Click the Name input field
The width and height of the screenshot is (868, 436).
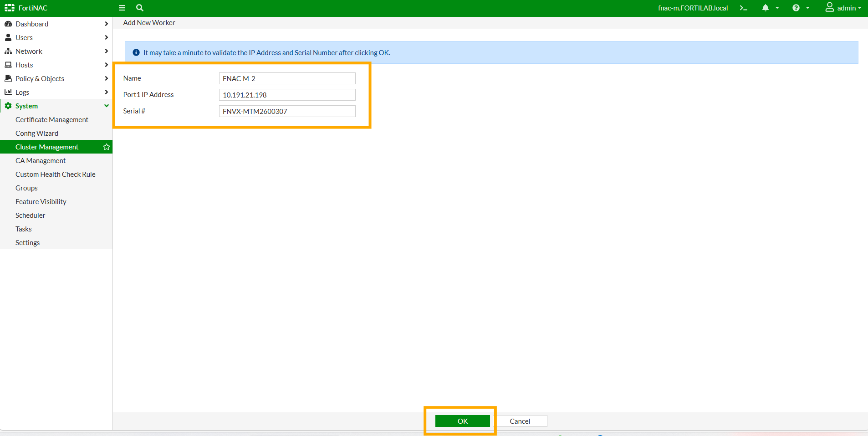(x=287, y=78)
